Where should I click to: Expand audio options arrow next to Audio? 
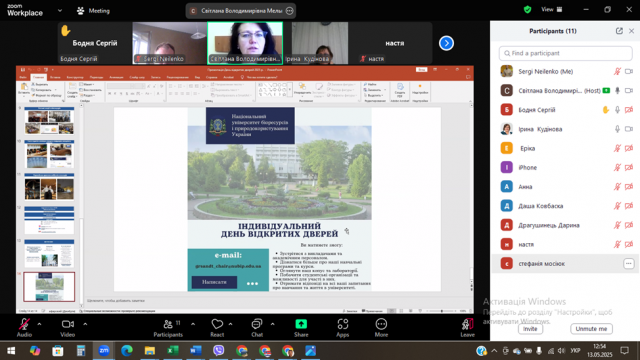point(39,324)
